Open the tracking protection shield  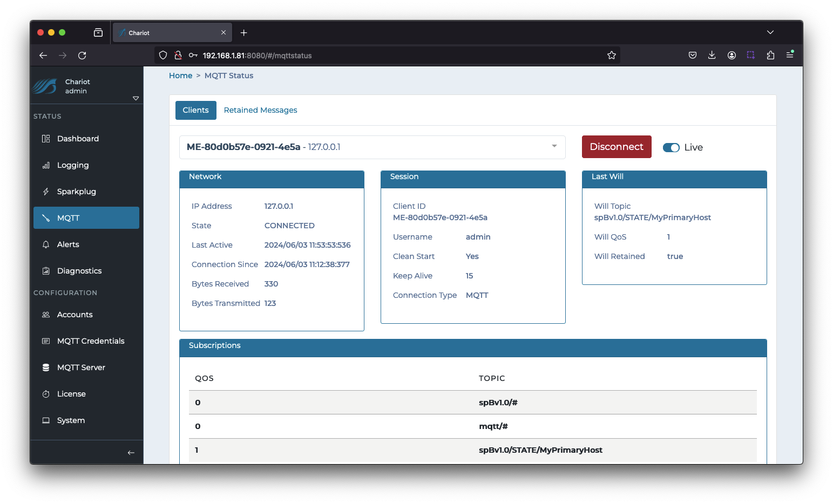163,55
